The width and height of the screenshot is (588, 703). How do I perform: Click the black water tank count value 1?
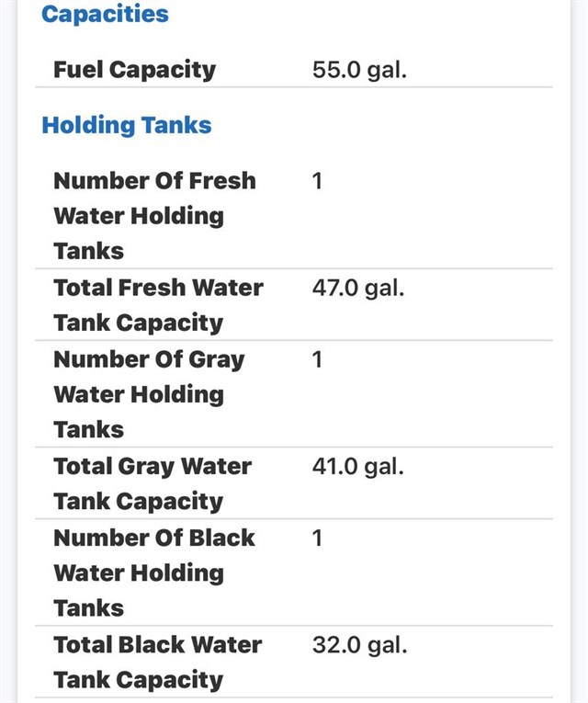click(317, 538)
